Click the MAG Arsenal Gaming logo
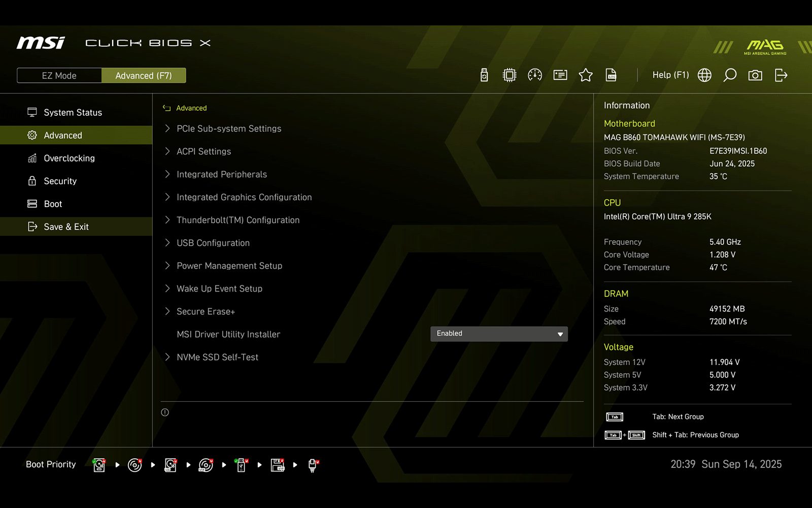The height and width of the screenshot is (508, 812). pyautogui.click(x=765, y=47)
